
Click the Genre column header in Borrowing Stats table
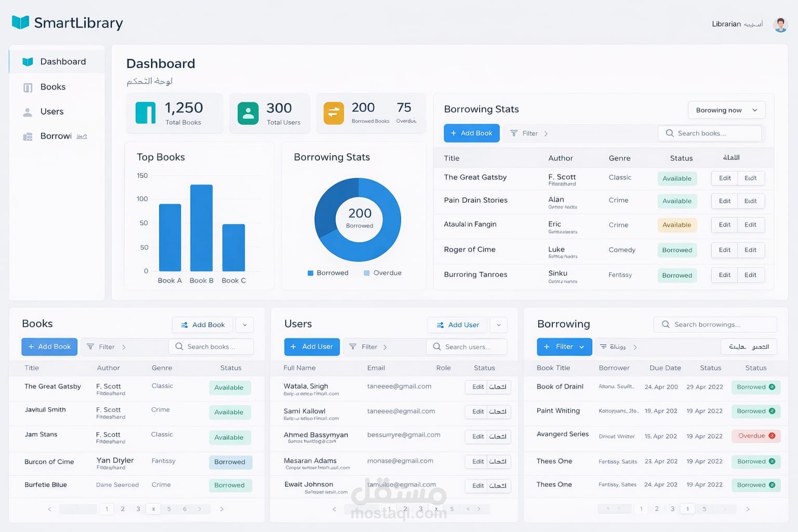620,158
